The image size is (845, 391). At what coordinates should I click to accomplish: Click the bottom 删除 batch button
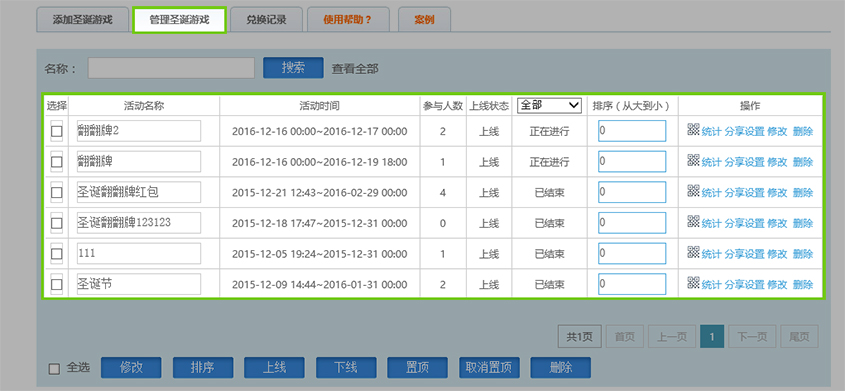point(560,368)
